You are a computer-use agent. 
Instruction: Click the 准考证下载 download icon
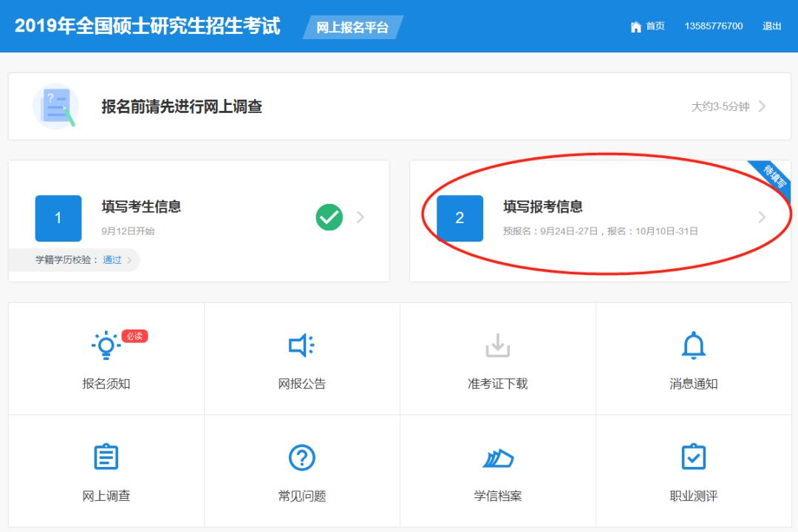(497, 346)
